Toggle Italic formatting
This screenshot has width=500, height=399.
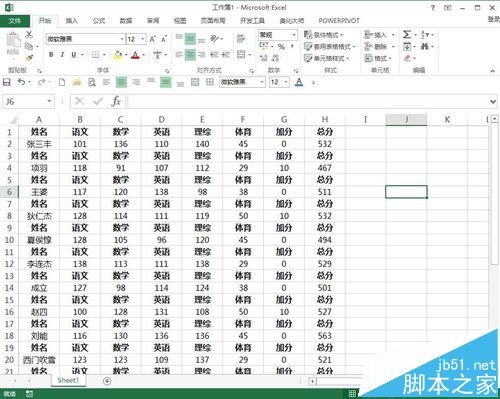click(62, 55)
